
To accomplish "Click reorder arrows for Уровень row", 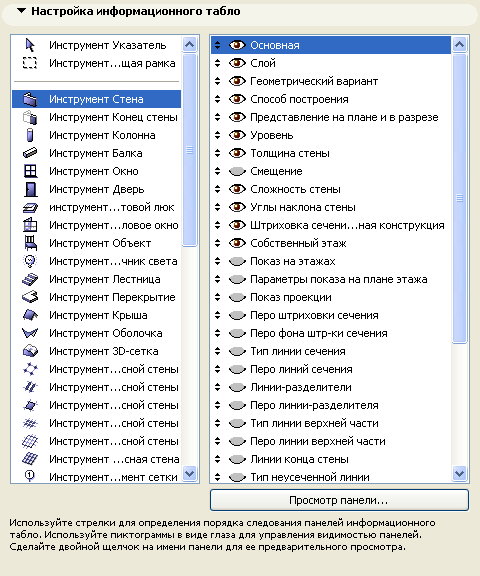I will (217, 135).
